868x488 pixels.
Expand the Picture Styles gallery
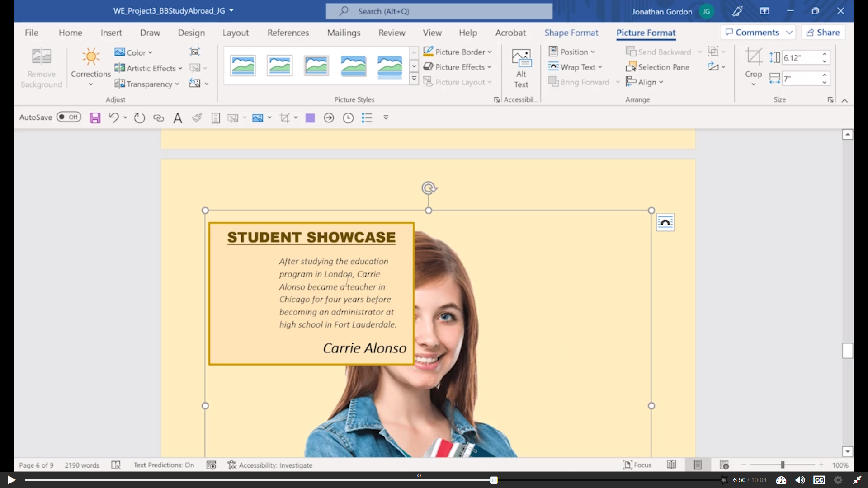pos(414,79)
